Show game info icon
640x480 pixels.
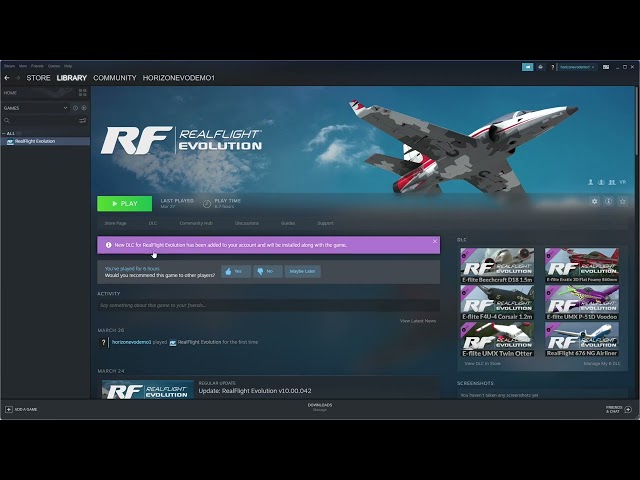(609, 201)
